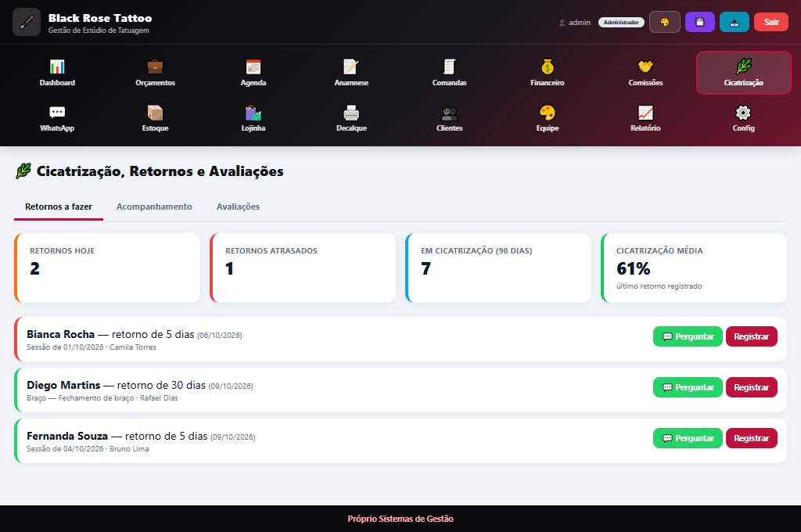801x532 pixels.
Task: Open the Equipe palette section
Action: [548, 119]
